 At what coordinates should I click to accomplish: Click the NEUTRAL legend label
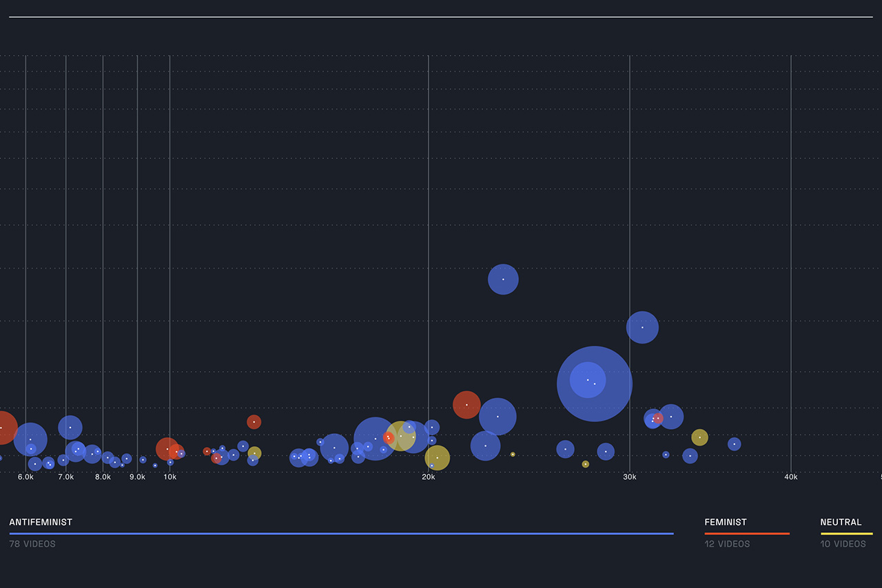tap(841, 523)
